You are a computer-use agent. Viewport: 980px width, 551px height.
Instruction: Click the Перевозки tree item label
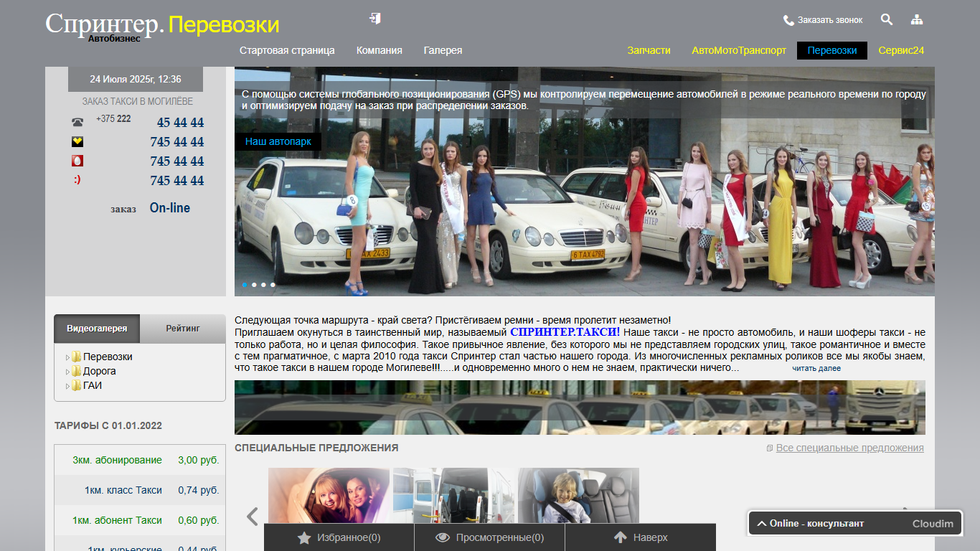(x=108, y=357)
